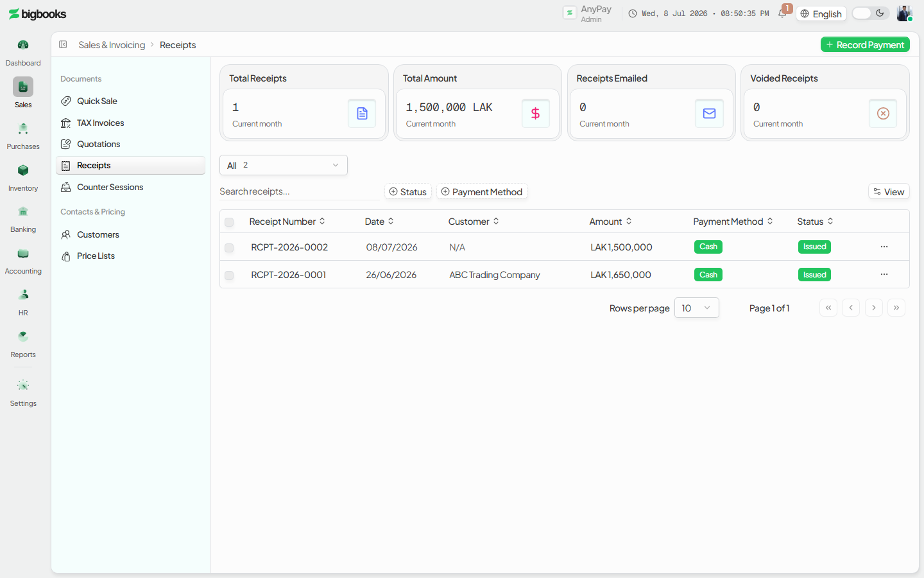Open actions menu for RCPT-2026-0001
This screenshot has width=924, height=578.
point(884,274)
